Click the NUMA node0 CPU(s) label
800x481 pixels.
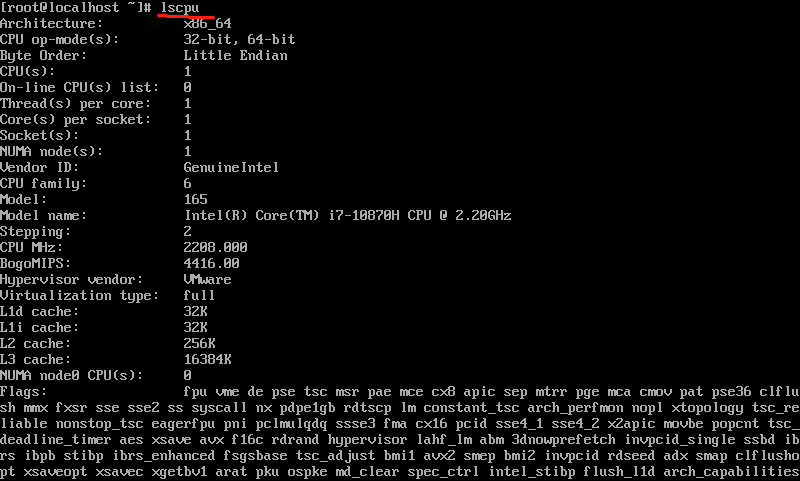click(71, 375)
